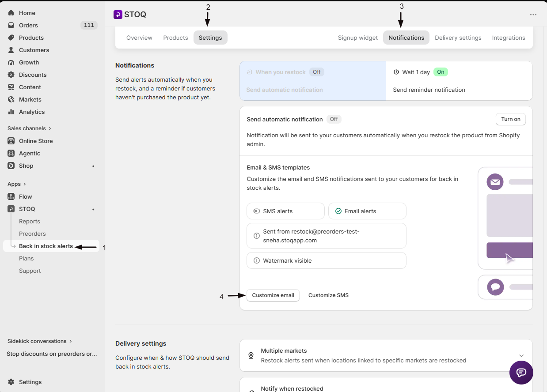Click the clock icon beside Wait 1 day
547x392 pixels.
pyautogui.click(x=396, y=72)
